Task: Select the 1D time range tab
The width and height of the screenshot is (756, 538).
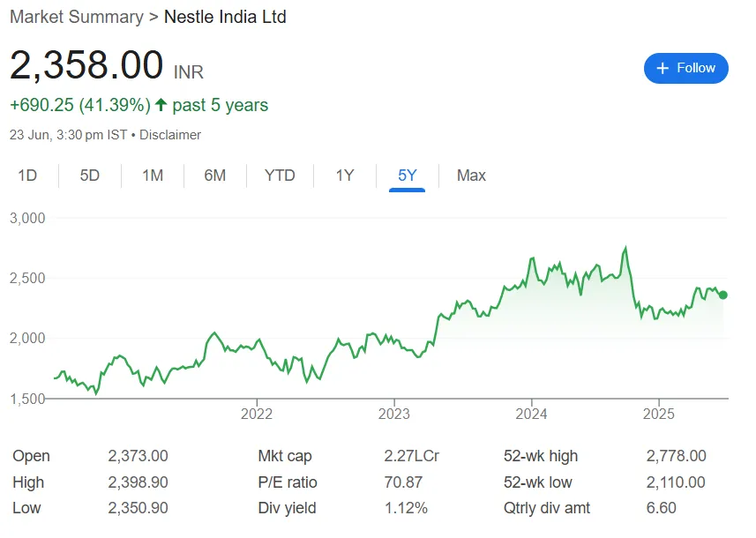Action: (x=27, y=175)
